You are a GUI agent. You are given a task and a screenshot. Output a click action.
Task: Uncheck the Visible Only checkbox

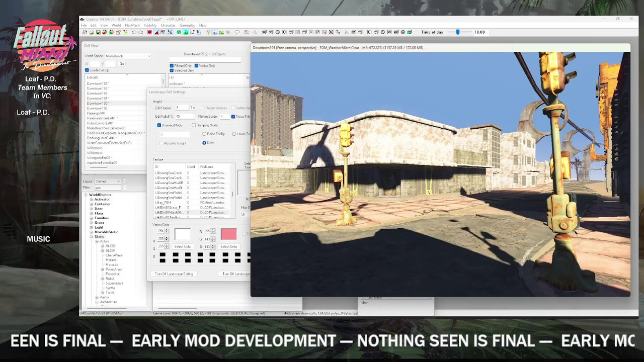pyautogui.click(x=196, y=66)
